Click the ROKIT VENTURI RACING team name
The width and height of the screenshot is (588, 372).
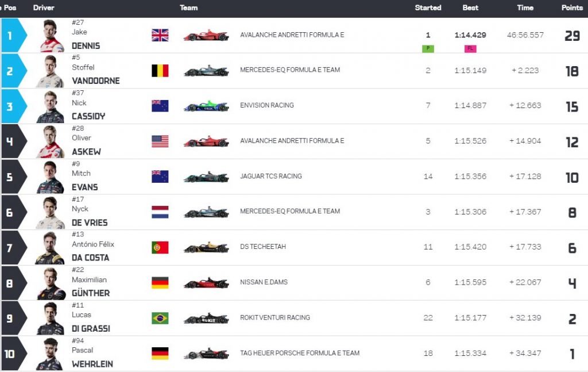[x=275, y=317]
